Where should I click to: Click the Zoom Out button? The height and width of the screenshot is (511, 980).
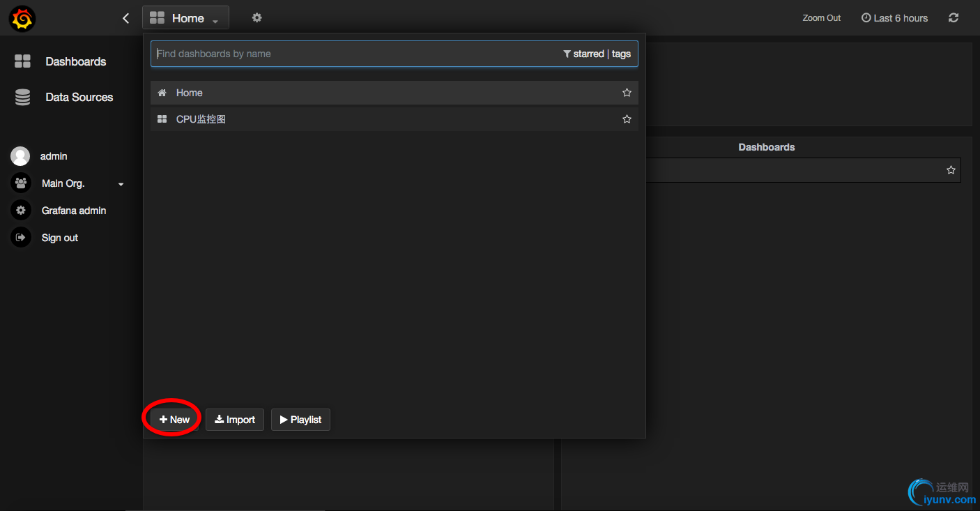[x=822, y=18]
